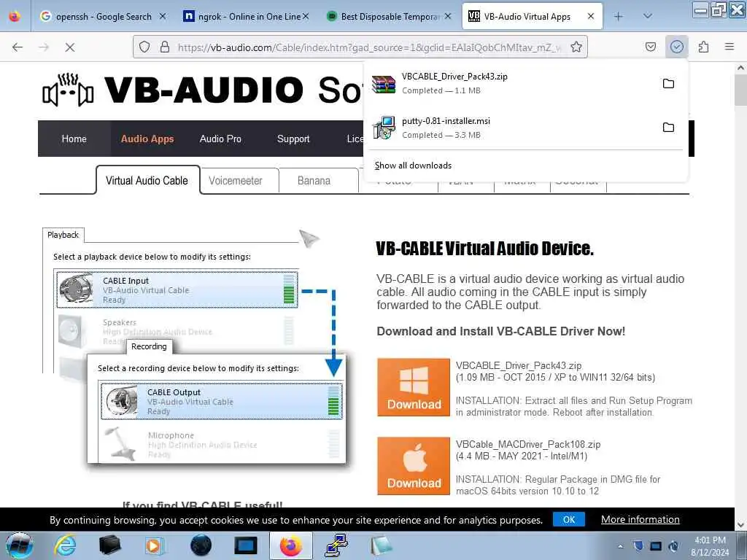This screenshot has height=560, width=747.
Task: Click the notepad-like taskbar icon
Action: [x=382, y=545]
